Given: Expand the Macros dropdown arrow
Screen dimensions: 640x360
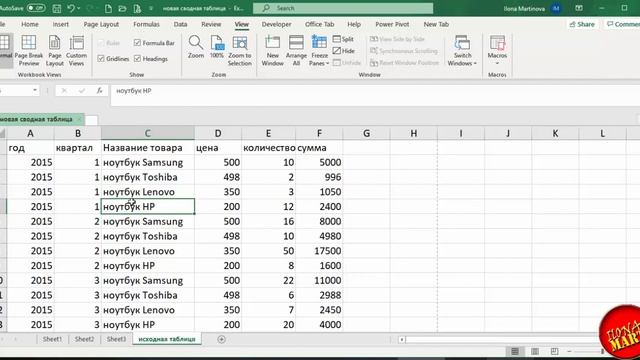Looking at the screenshot, I should [497, 64].
